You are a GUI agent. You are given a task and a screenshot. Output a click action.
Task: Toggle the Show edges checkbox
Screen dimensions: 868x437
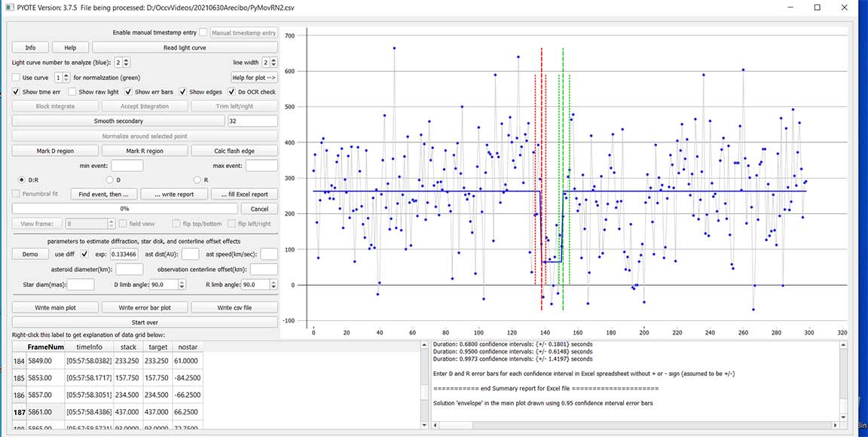(x=182, y=92)
